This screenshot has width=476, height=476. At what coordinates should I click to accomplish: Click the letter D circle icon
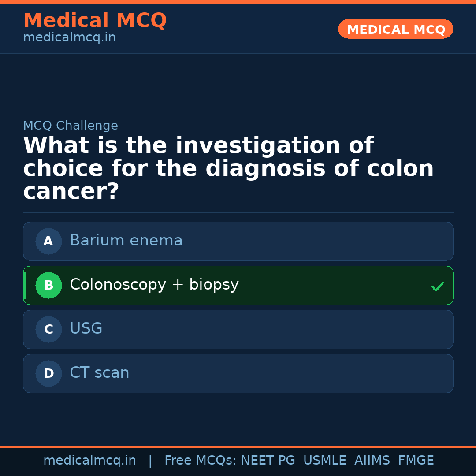(x=48, y=373)
